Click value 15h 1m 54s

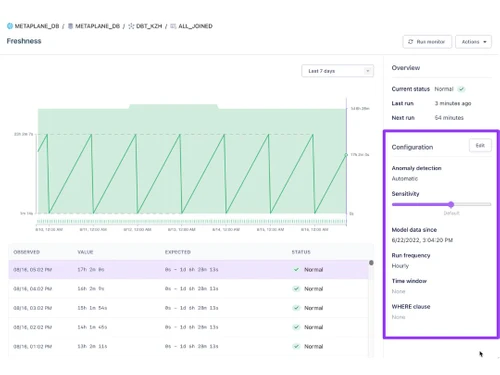click(92, 308)
